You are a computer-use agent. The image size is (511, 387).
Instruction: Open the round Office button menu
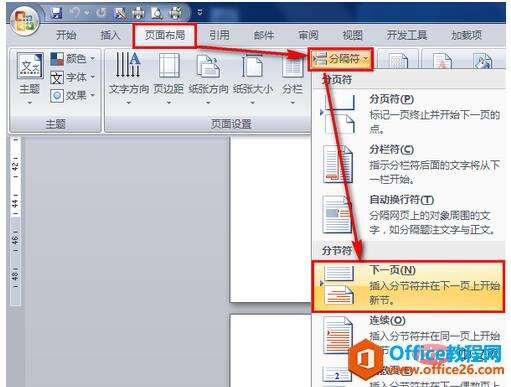(24, 20)
